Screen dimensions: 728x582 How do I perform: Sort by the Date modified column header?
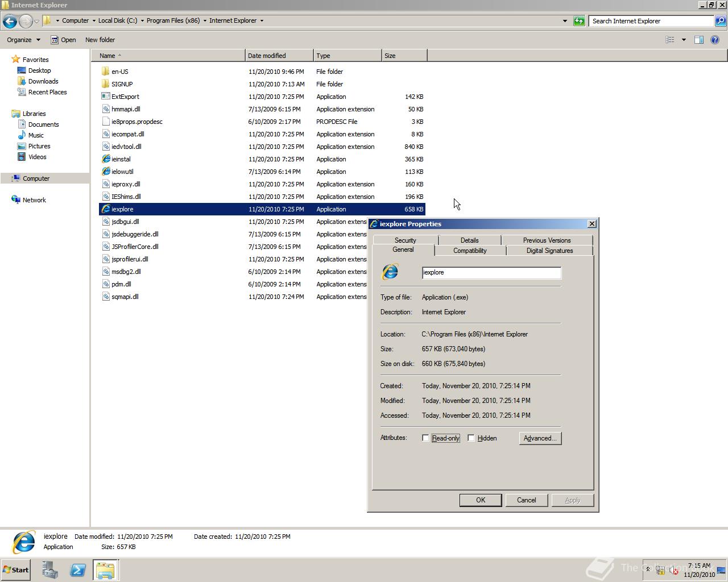279,56
